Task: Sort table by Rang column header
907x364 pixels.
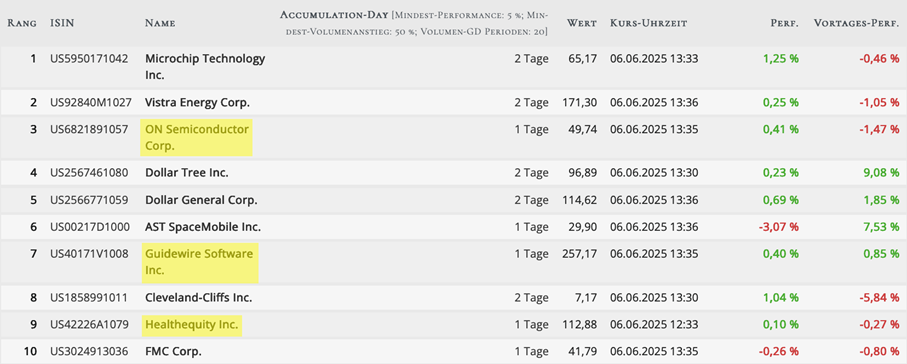Action: coord(22,23)
